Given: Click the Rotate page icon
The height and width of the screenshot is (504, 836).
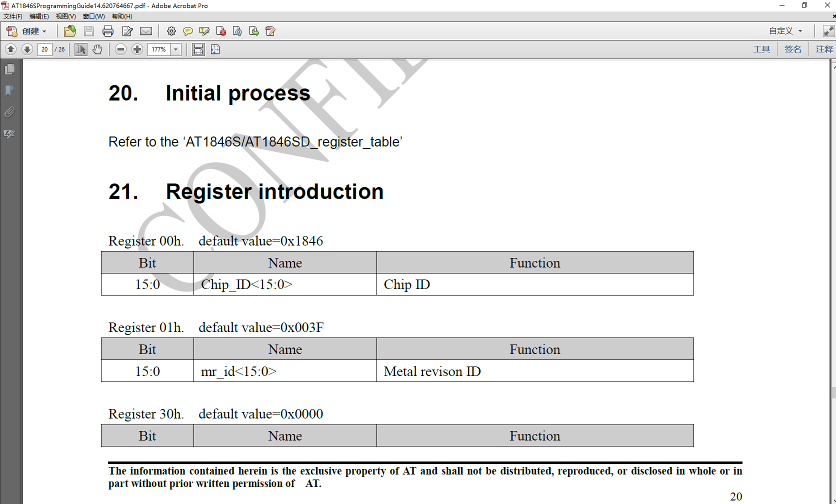Looking at the screenshot, I should [x=237, y=31].
